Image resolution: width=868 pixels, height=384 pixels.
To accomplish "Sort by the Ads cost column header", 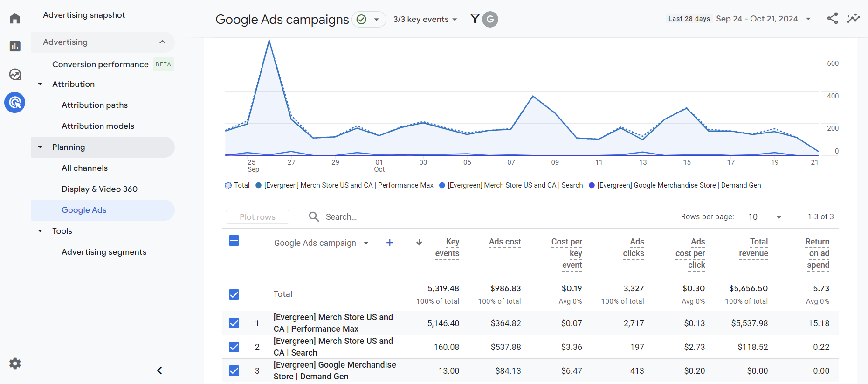I will 505,242.
